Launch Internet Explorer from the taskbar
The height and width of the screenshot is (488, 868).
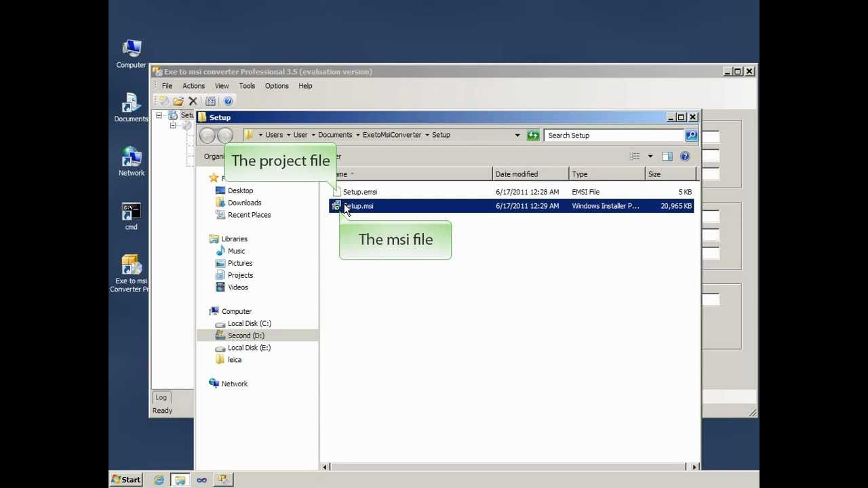click(159, 480)
